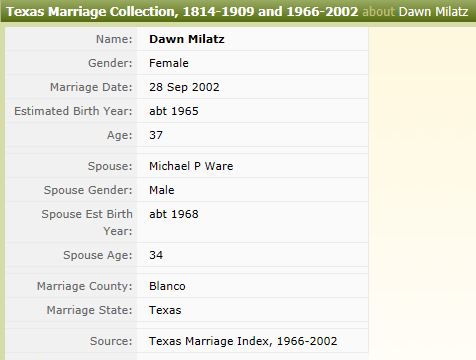The height and width of the screenshot is (360, 476).
Task: Click the Name field label
Action: (x=114, y=39)
